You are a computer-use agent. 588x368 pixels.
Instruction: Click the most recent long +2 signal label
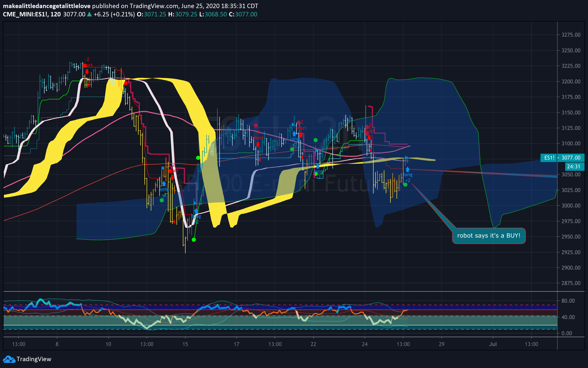(408, 178)
